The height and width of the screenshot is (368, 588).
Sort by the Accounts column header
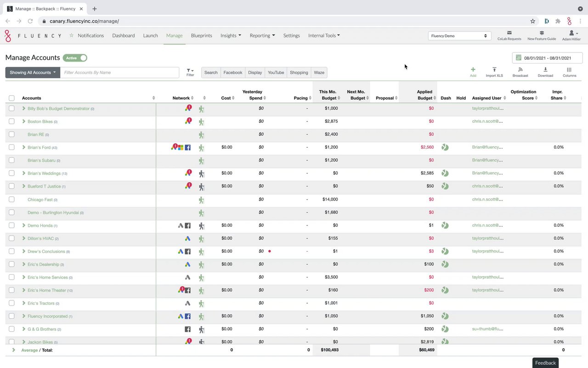click(31, 98)
